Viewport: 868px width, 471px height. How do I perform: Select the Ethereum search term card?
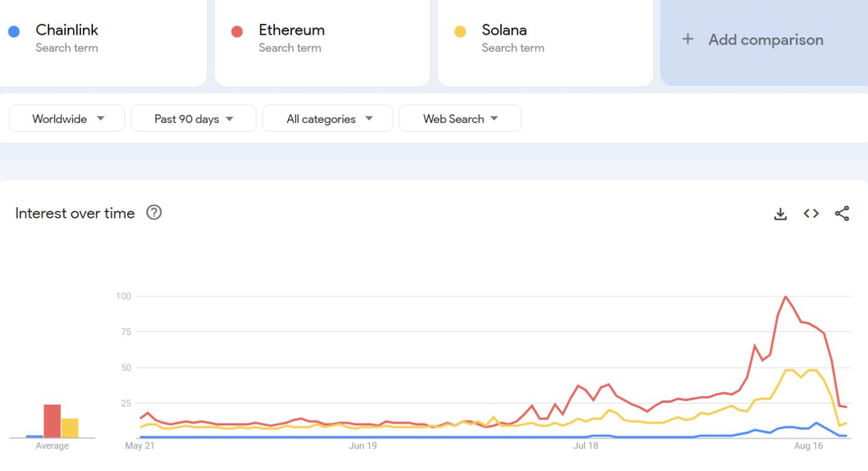click(x=322, y=42)
